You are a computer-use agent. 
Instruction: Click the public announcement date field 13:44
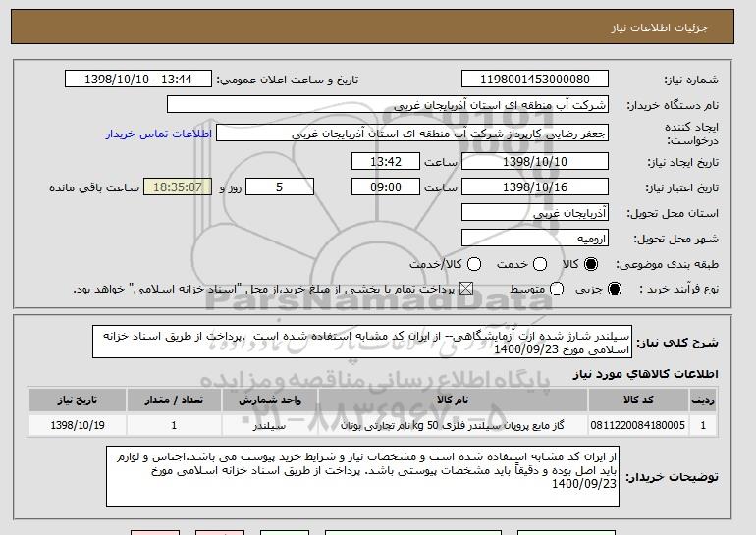point(138,80)
